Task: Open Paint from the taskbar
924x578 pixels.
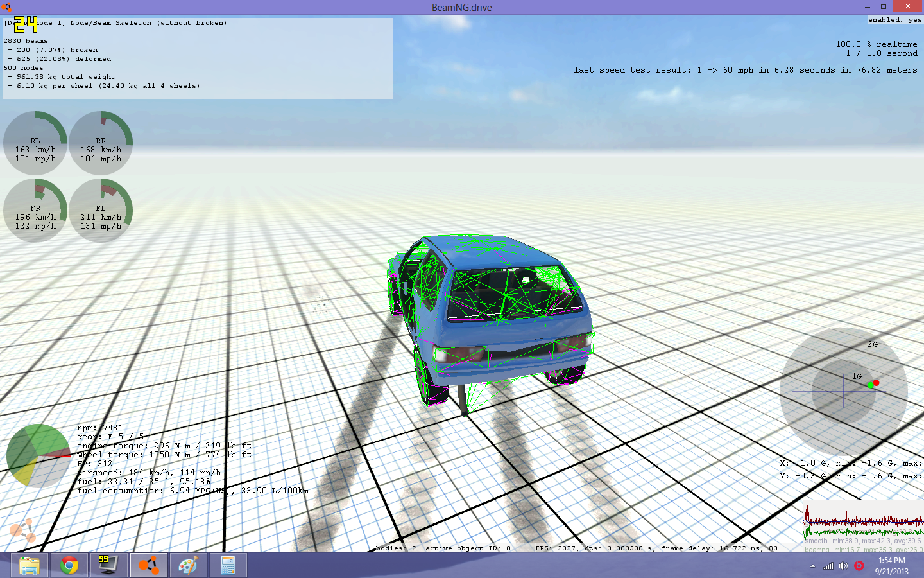Action: (x=187, y=566)
